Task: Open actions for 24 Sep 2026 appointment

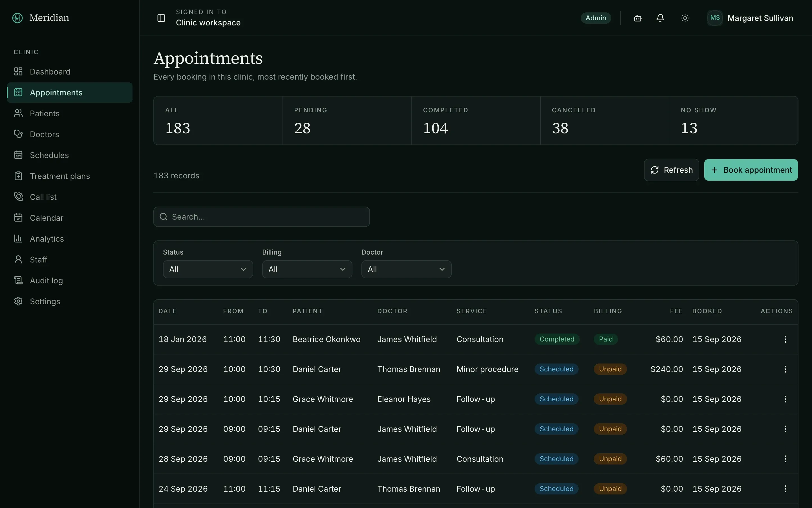Action: coord(785,489)
